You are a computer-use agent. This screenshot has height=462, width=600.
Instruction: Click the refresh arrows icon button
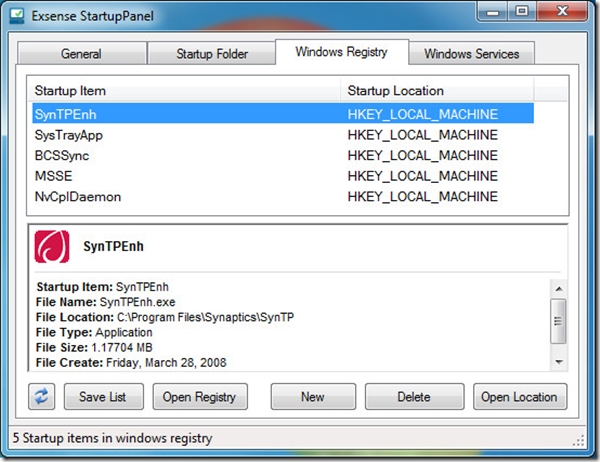pos(41,397)
